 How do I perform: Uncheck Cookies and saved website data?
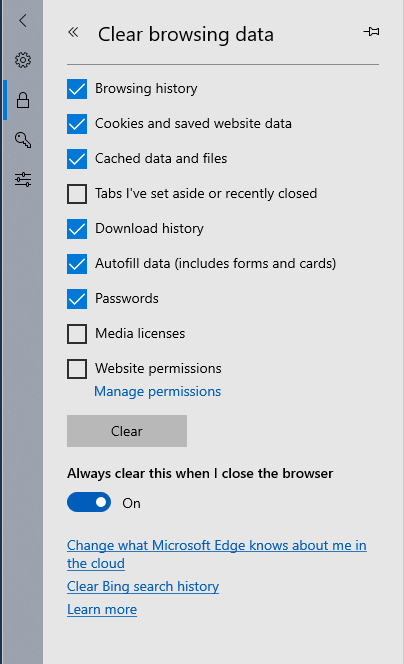click(77, 124)
